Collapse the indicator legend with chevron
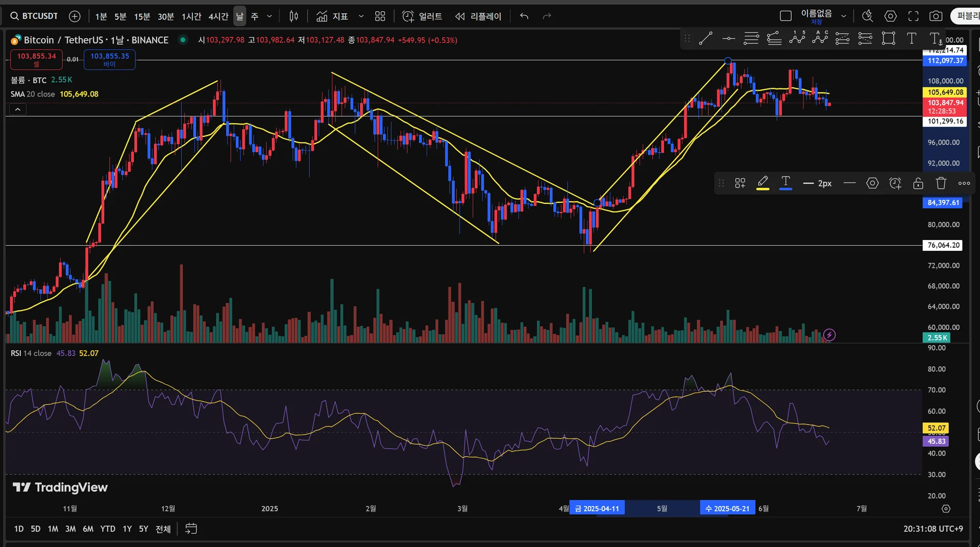 coord(18,109)
